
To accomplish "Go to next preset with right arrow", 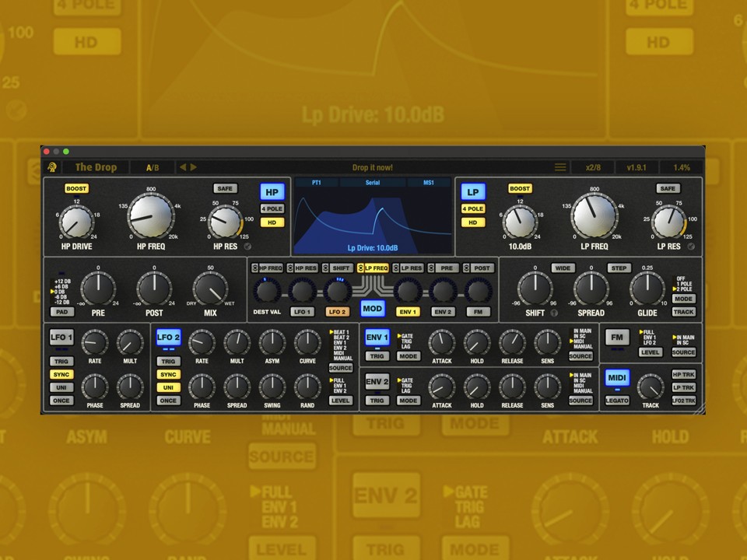I will pyautogui.click(x=194, y=167).
